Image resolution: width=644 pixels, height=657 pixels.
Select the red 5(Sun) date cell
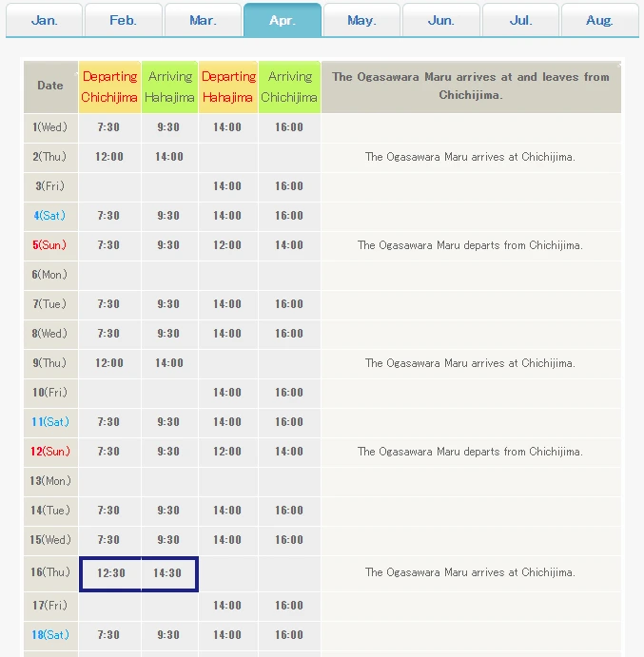click(50, 245)
